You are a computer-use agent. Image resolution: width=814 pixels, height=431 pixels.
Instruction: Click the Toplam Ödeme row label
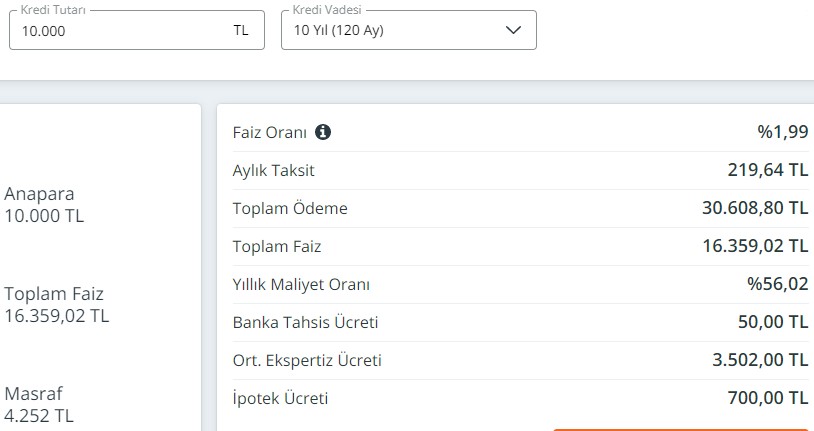(x=290, y=208)
